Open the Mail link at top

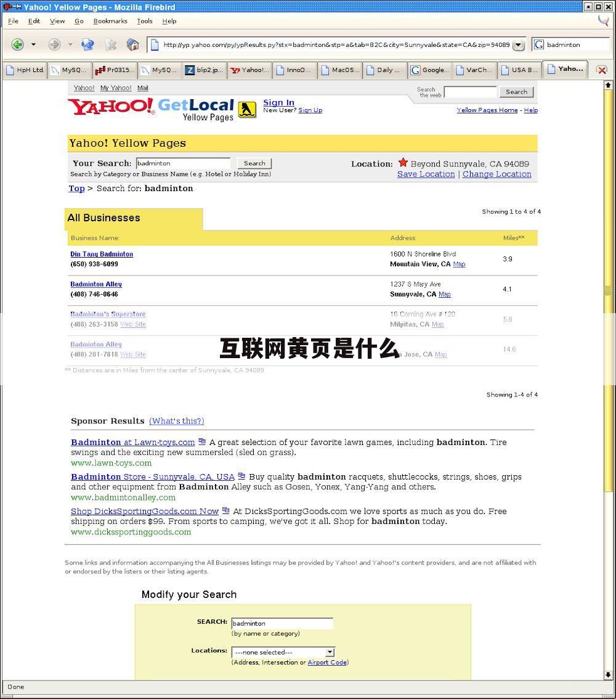[142, 88]
